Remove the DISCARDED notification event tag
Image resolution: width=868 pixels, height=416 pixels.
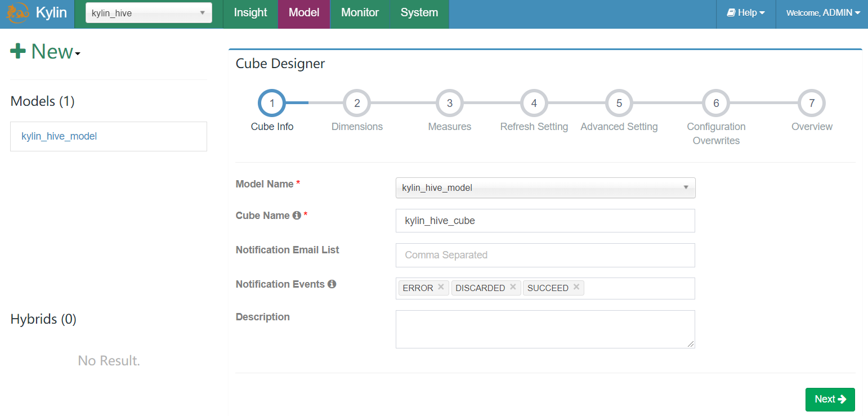pos(513,287)
